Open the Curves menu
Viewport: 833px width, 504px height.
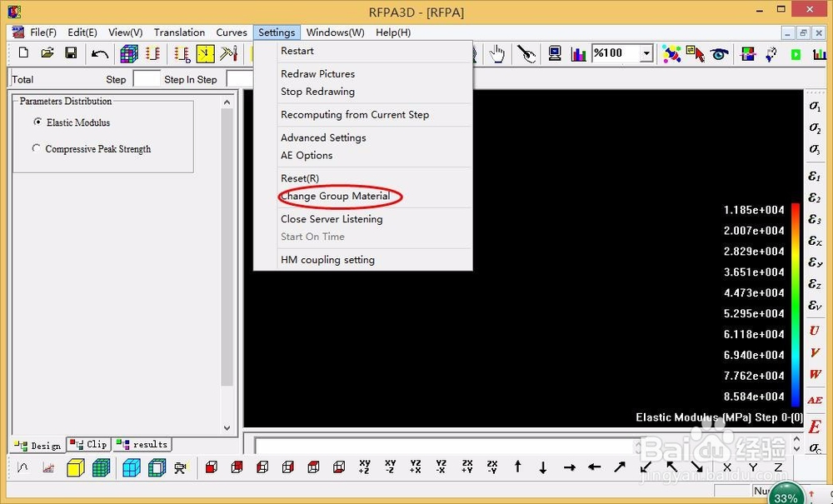(232, 32)
